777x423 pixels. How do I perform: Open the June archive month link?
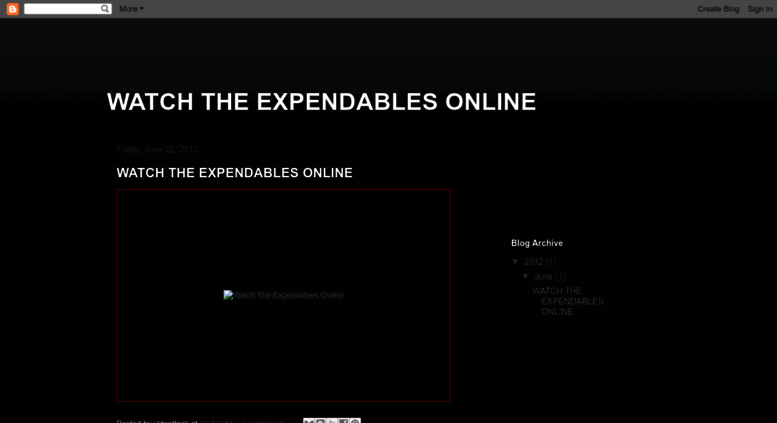pyautogui.click(x=543, y=276)
